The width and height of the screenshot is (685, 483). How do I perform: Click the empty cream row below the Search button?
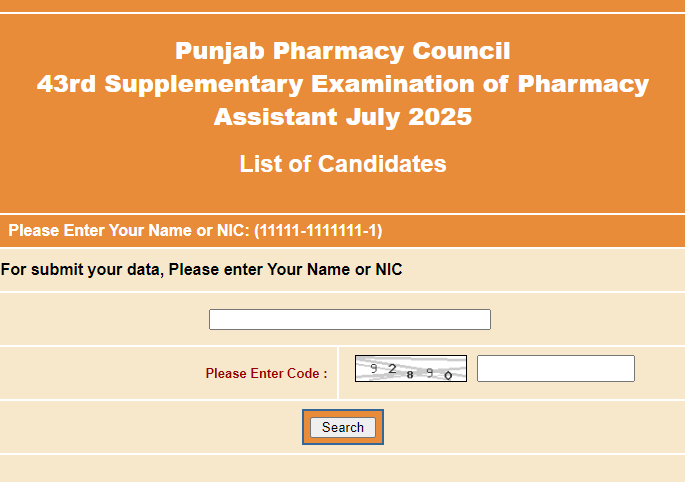342,469
